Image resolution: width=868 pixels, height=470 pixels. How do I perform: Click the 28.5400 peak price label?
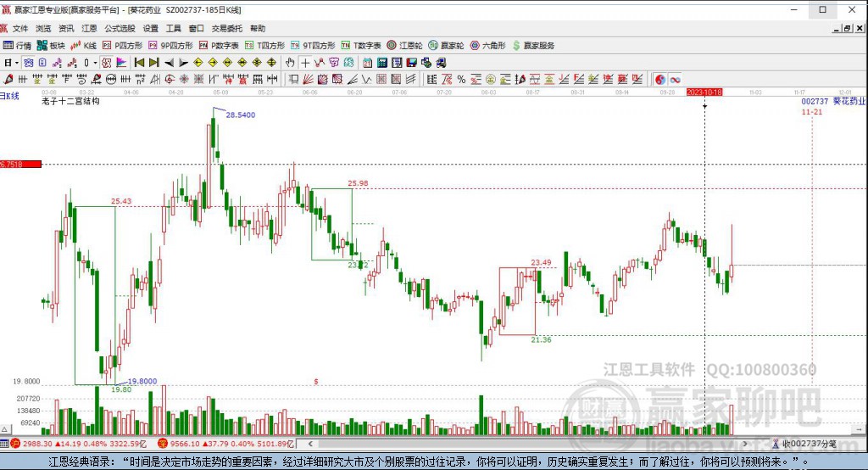point(240,115)
